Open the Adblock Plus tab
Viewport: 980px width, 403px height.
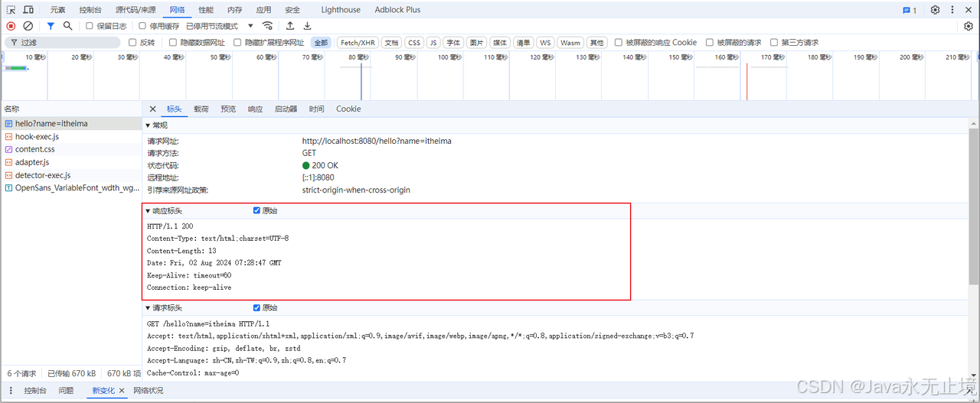397,10
